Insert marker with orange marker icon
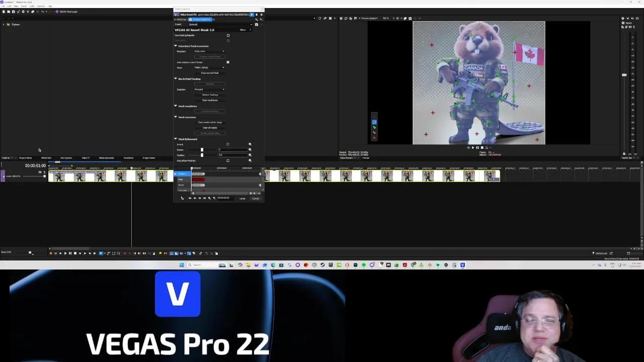Screen dimensions: 644x362 [x=160, y=253]
